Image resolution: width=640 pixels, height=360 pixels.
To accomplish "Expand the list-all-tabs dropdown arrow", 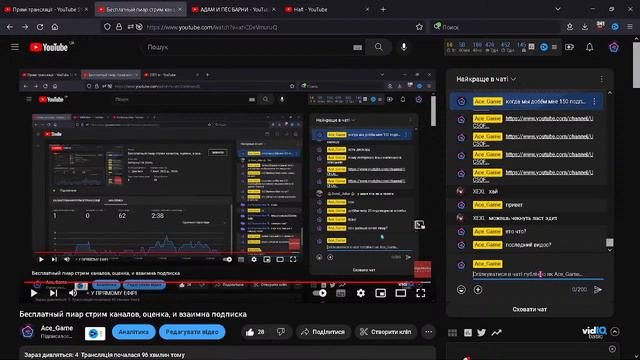I will pos(558,9).
